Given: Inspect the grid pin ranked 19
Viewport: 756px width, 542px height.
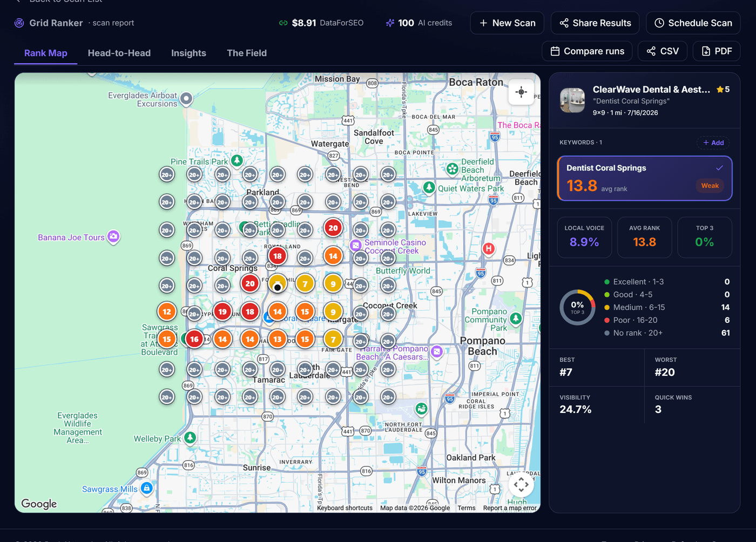Looking at the screenshot, I should 222,311.
